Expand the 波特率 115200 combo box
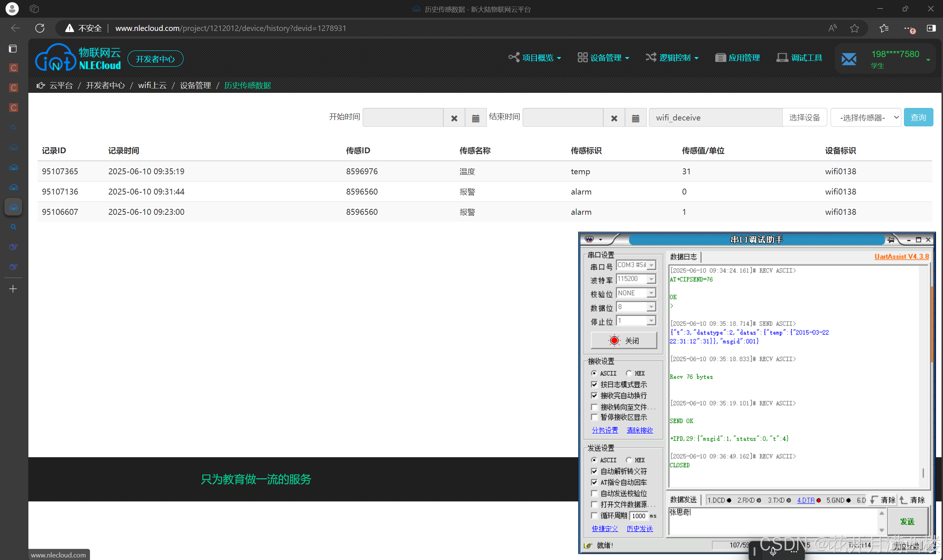 [651, 279]
